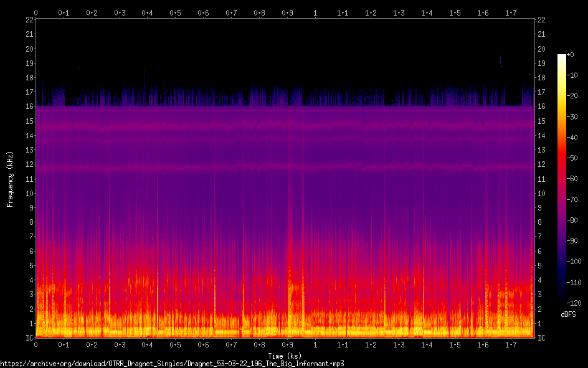This screenshot has height=368, width=588.
Task: Click the 22 kHz label on the left axis
Action: coord(29,19)
